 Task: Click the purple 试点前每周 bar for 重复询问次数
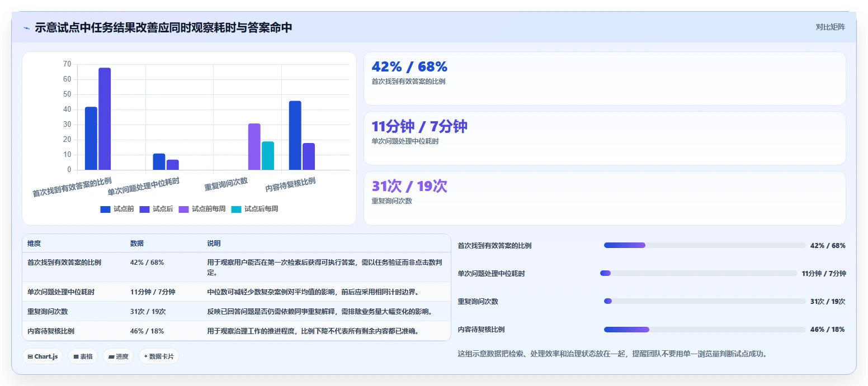(x=254, y=146)
